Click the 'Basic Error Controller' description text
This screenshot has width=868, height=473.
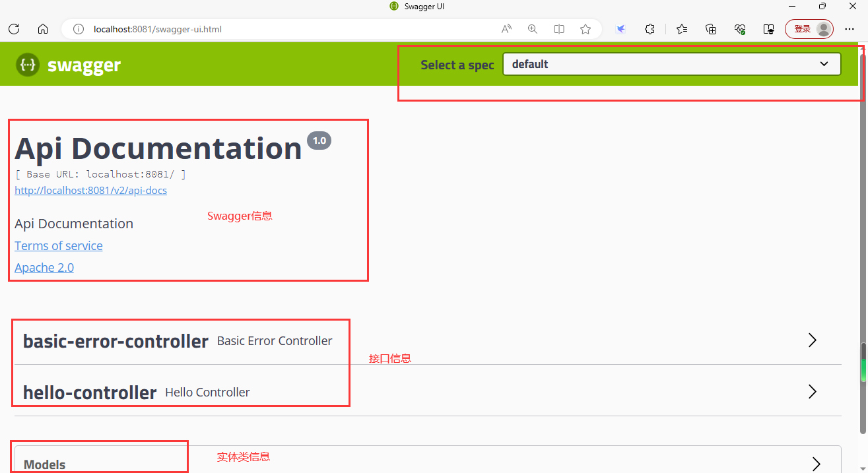click(275, 341)
